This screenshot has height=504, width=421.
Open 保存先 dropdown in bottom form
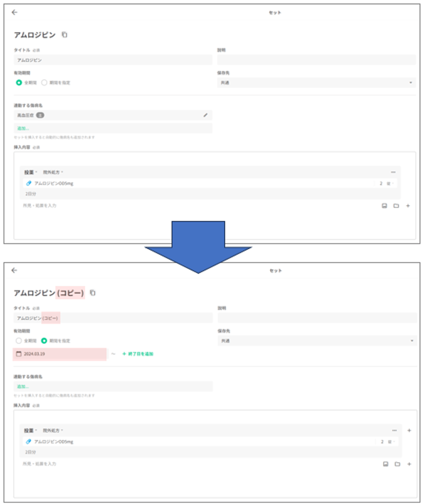(x=317, y=341)
